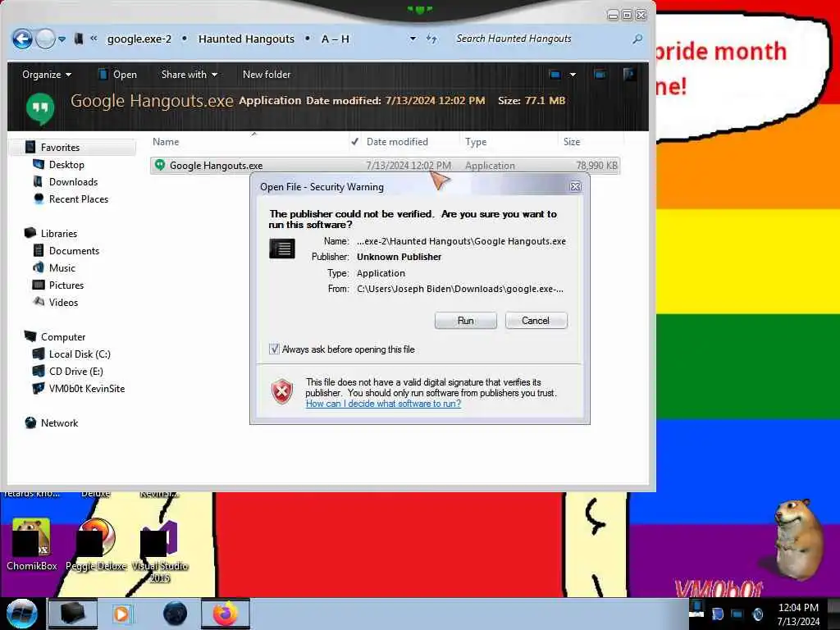Image resolution: width=840 pixels, height=630 pixels.
Task: Open the Videos library
Action: [63, 302]
